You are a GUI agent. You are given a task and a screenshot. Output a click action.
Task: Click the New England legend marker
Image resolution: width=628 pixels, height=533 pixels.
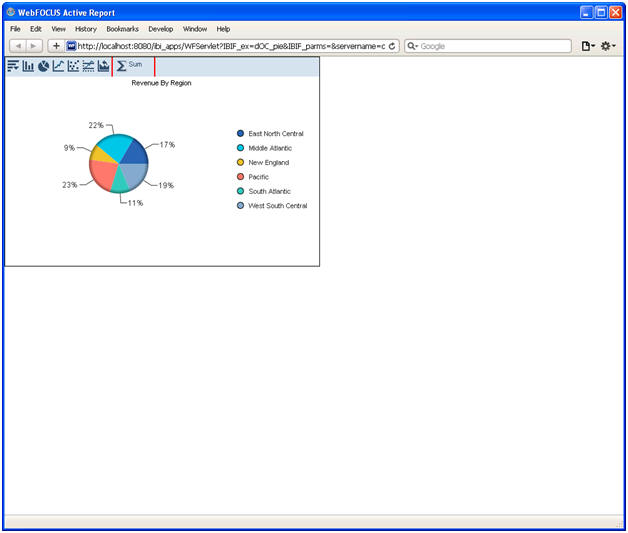tap(240, 162)
